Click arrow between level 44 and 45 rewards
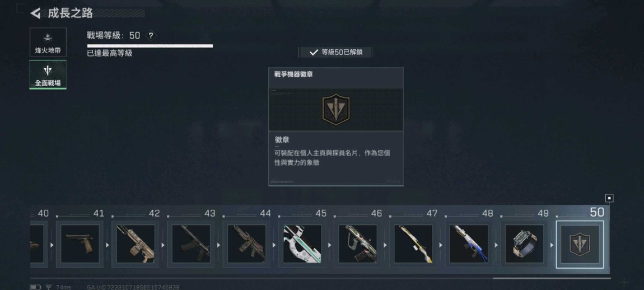 [x=274, y=245]
